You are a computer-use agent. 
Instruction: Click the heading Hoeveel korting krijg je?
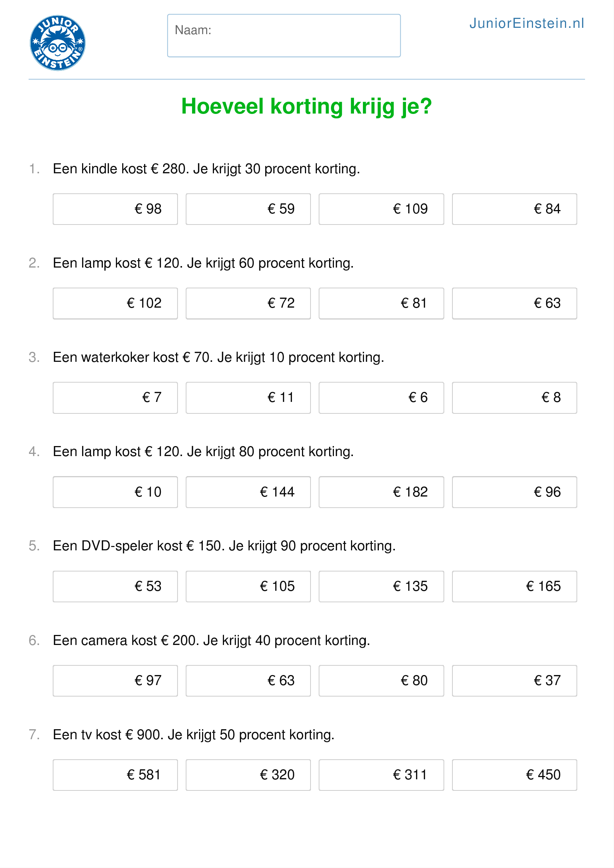coord(306,106)
